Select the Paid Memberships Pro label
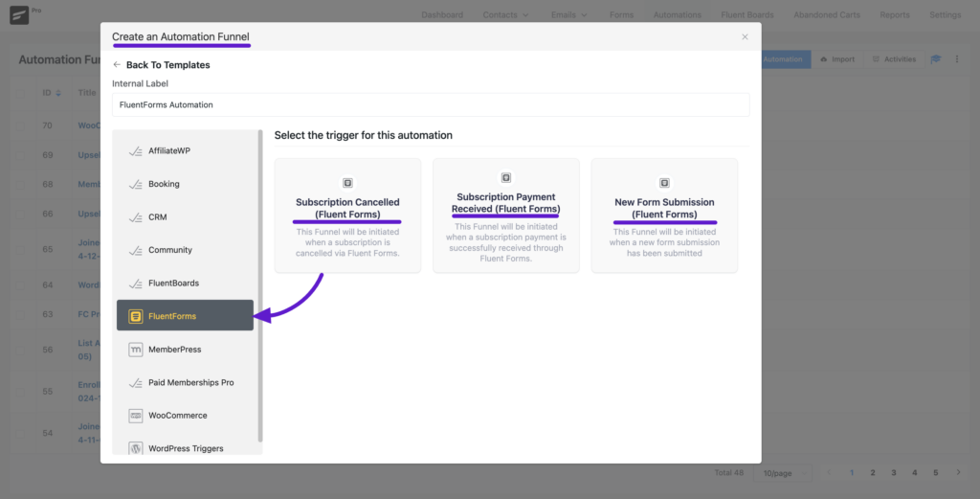 (x=191, y=383)
